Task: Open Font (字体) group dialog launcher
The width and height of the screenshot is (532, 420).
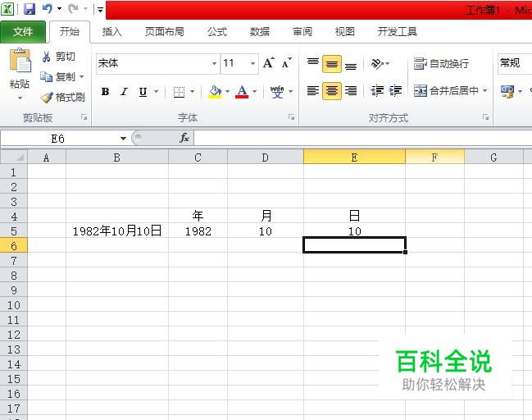Action: click(292, 117)
